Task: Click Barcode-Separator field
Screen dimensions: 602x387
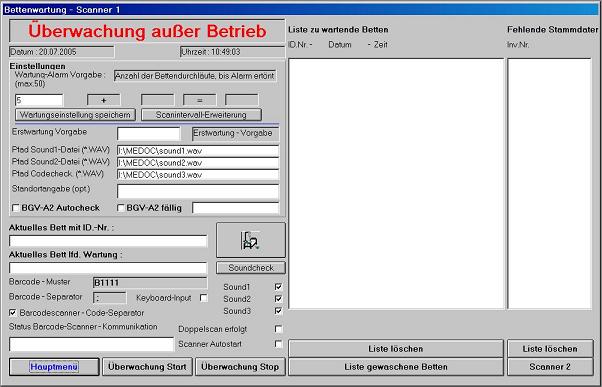Action: [109, 298]
